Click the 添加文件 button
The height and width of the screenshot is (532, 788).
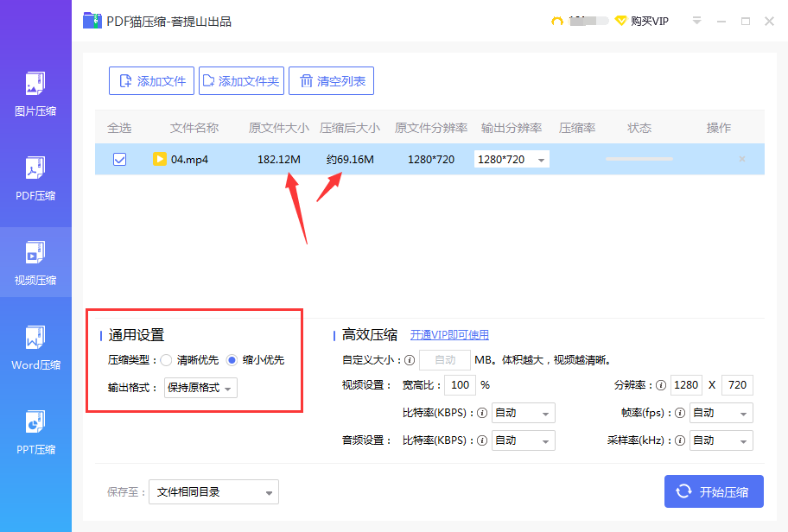[151, 81]
